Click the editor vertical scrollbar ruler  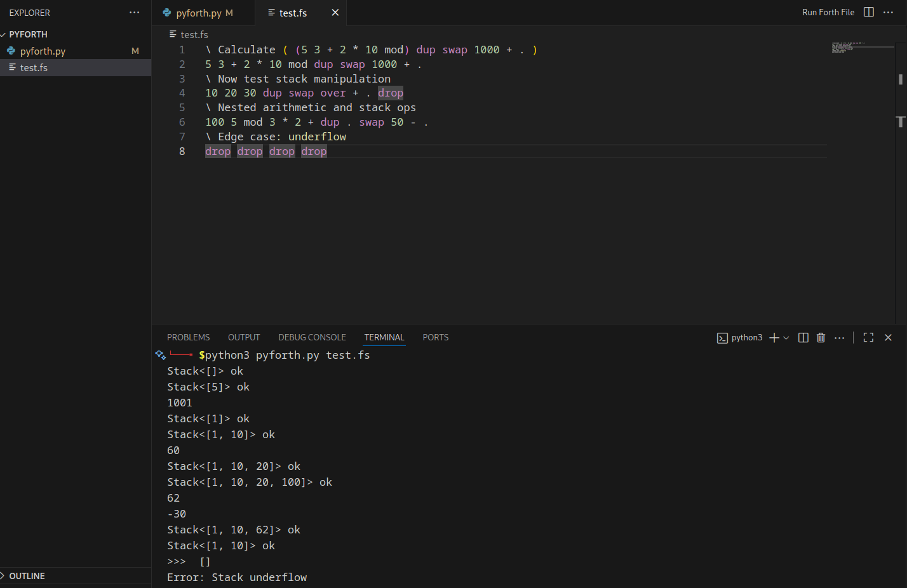coord(900,184)
